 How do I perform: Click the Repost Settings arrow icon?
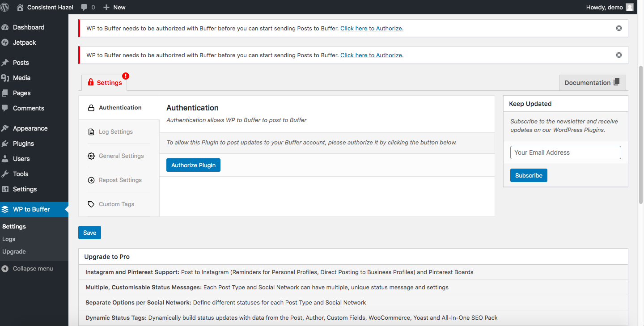pyautogui.click(x=91, y=180)
